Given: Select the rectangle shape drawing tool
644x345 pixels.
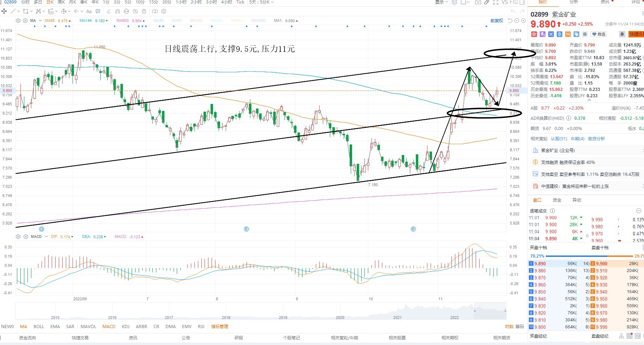Looking at the screenshot, I should (25, 11).
